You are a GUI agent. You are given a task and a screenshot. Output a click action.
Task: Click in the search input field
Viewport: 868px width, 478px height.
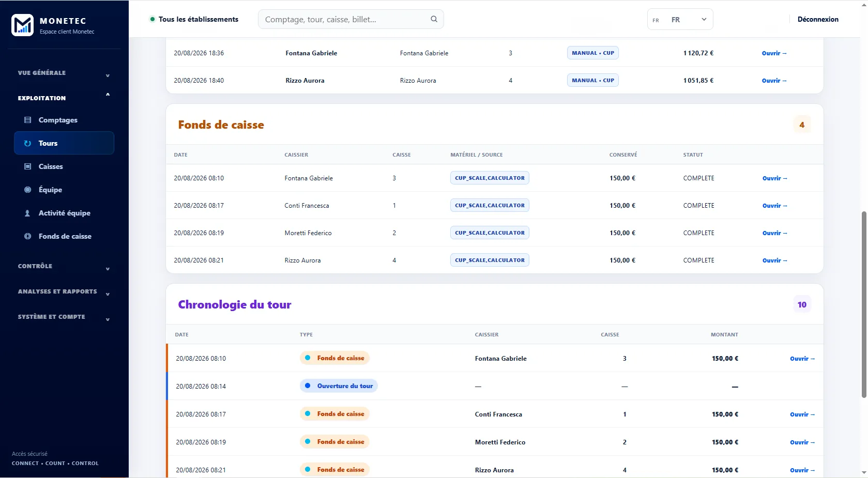[x=351, y=19]
